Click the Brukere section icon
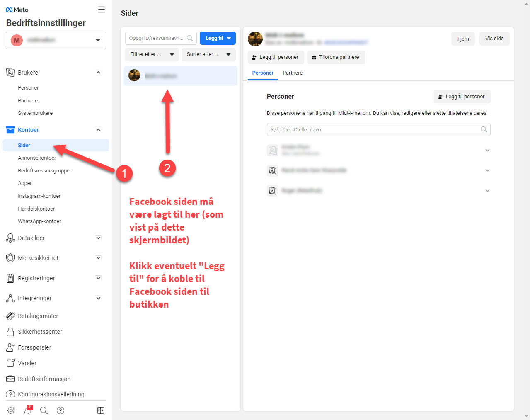 [10, 73]
